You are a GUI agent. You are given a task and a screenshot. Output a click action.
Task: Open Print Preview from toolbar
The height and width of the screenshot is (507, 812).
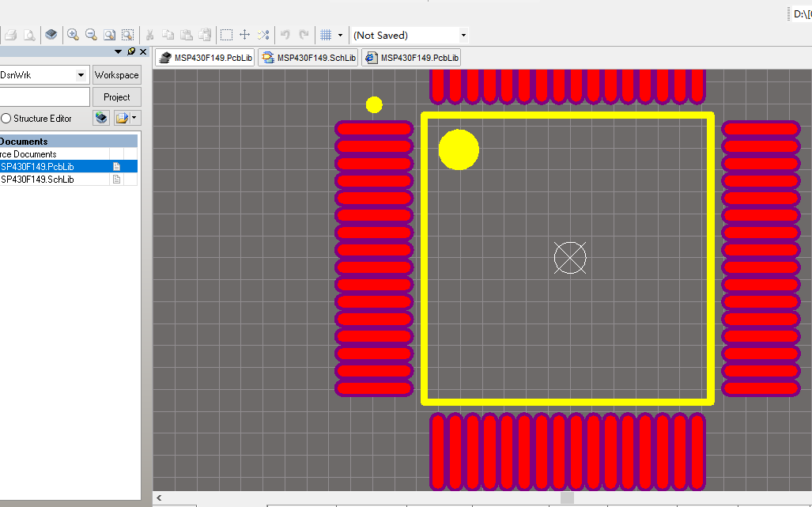tap(29, 36)
